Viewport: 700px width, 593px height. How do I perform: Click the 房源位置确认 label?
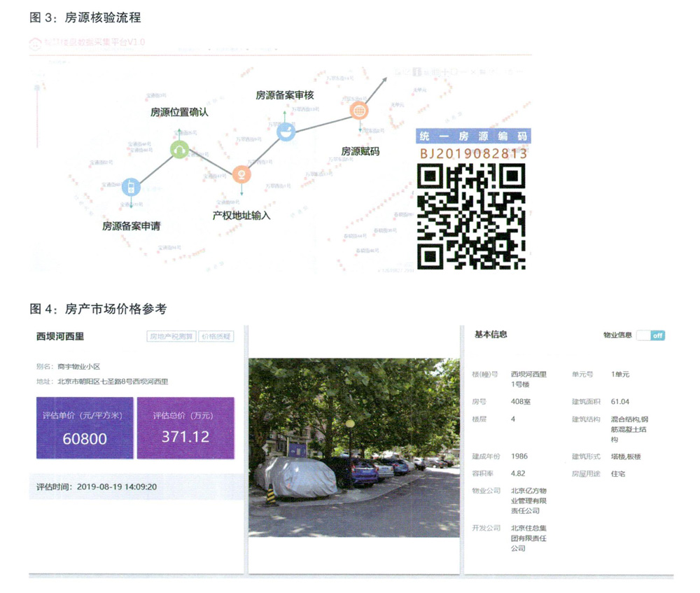pos(179,112)
